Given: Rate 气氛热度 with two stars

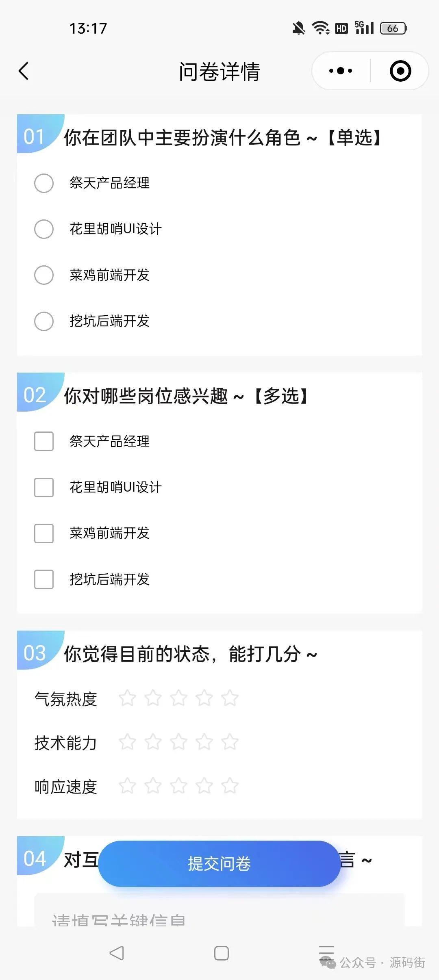Looking at the screenshot, I should (153, 698).
